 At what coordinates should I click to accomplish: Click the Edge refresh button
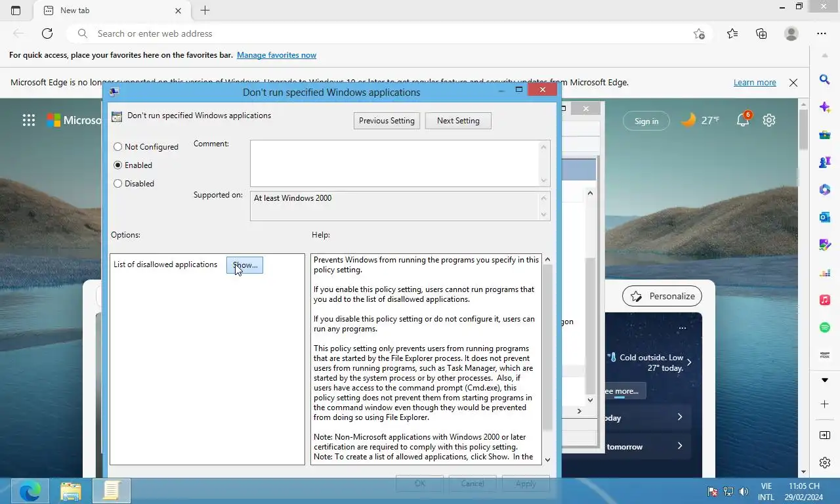coord(47,33)
